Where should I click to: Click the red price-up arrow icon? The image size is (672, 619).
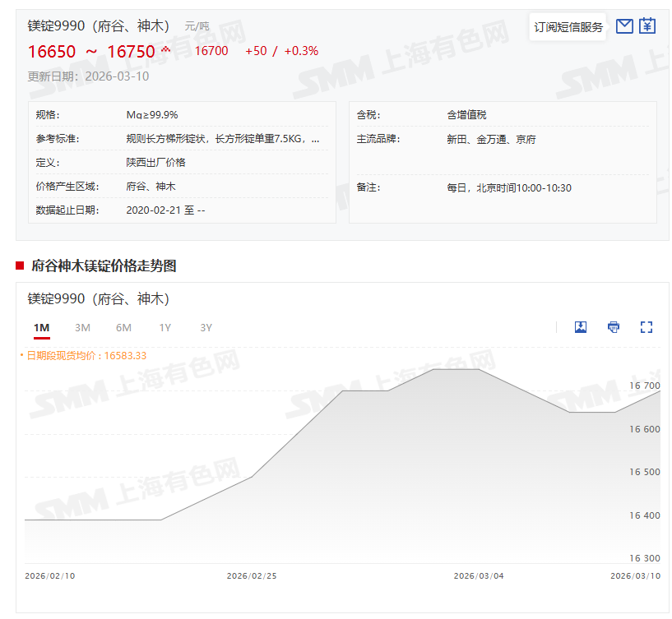click(x=166, y=50)
